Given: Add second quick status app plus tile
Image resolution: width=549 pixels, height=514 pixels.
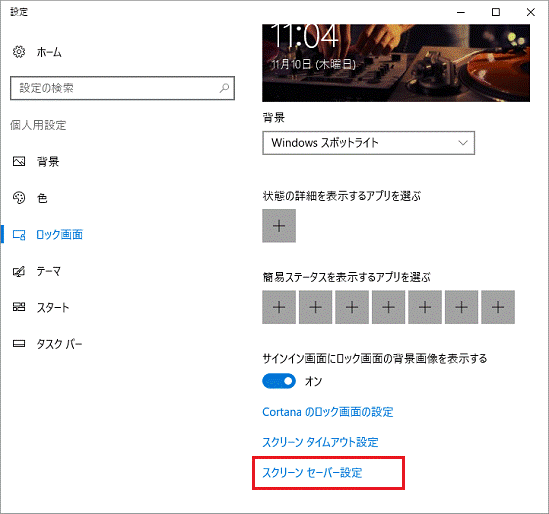Looking at the screenshot, I should [315, 307].
